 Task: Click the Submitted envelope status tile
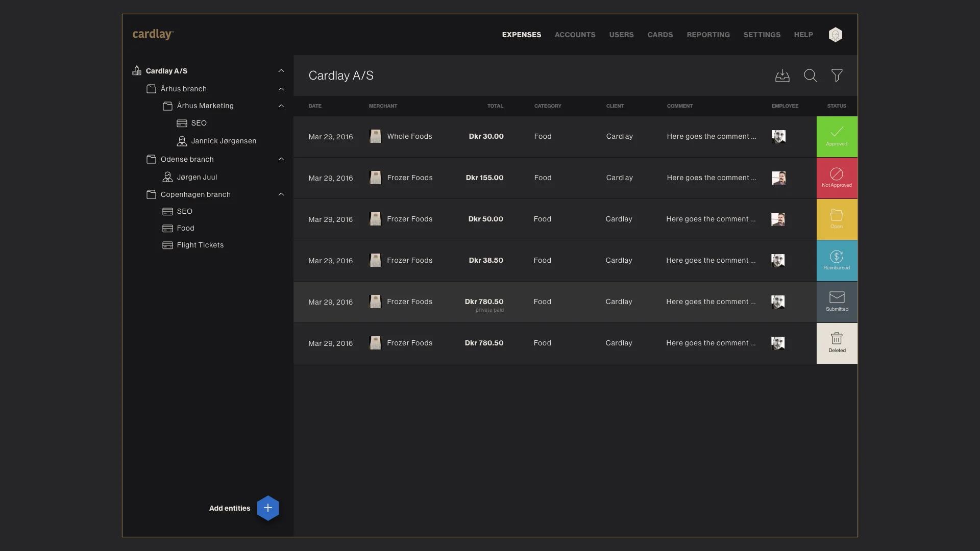pyautogui.click(x=837, y=302)
